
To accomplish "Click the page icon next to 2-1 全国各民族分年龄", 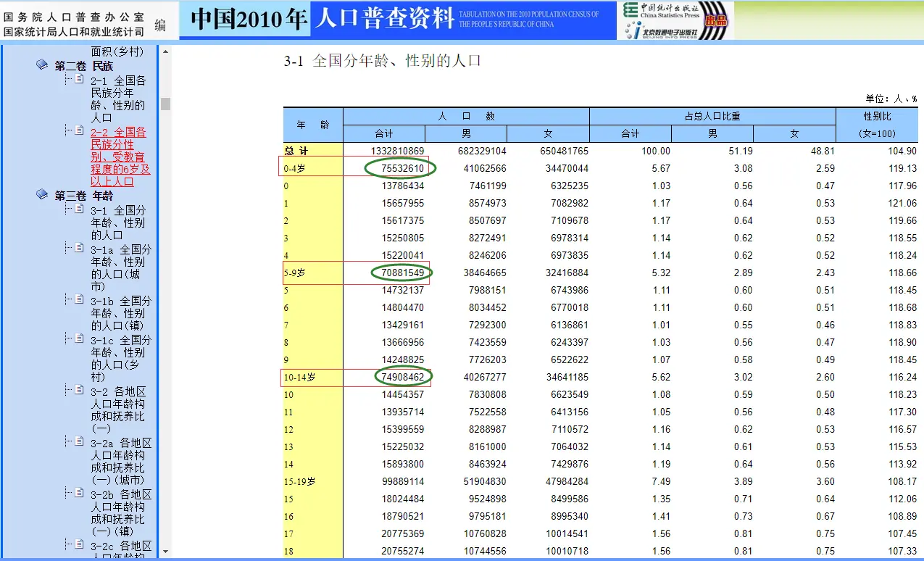I will pos(79,78).
